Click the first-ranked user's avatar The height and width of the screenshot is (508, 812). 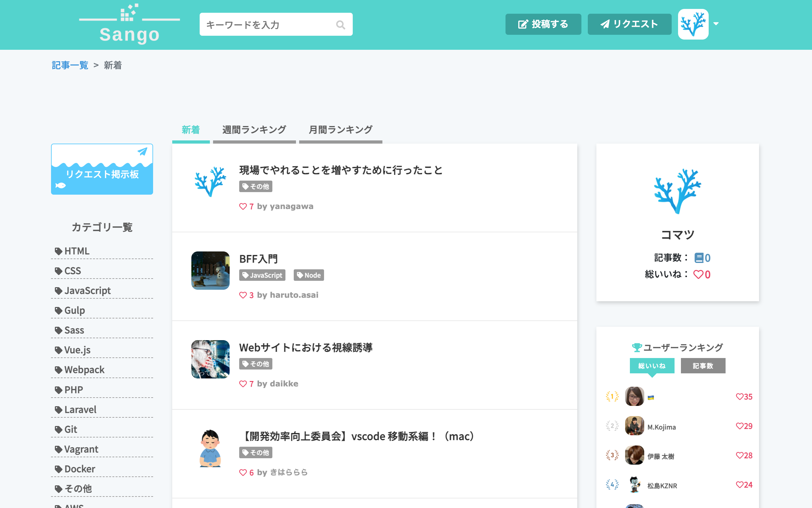point(634,396)
